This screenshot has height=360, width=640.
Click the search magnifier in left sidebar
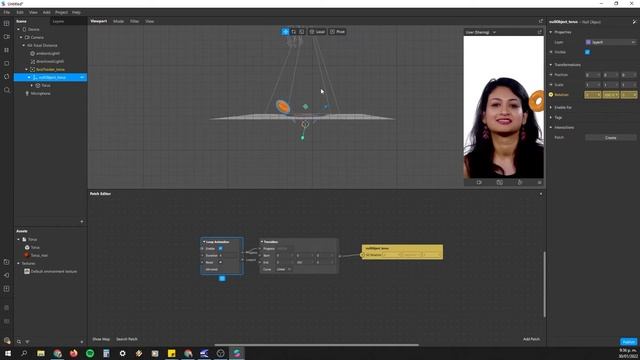coord(7,90)
